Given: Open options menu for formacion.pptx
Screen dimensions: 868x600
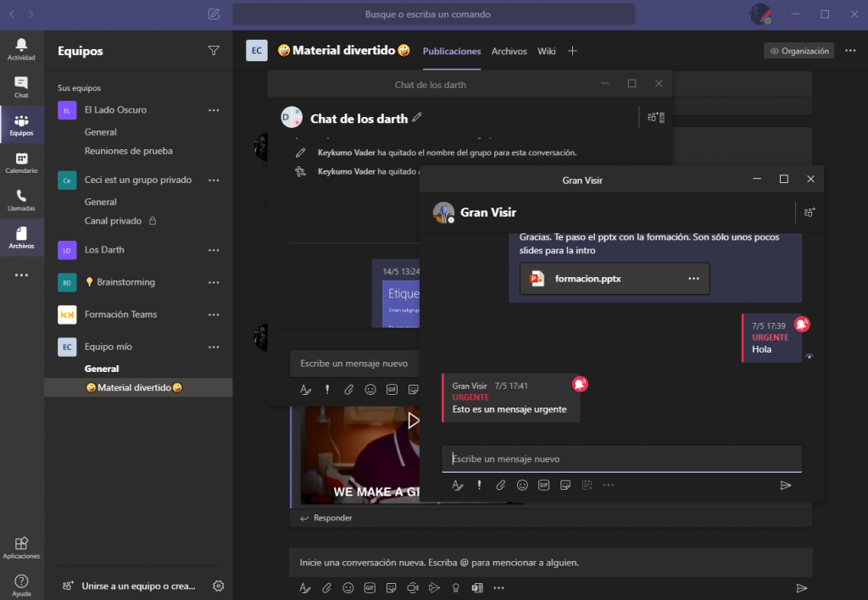Looking at the screenshot, I should [x=693, y=278].
